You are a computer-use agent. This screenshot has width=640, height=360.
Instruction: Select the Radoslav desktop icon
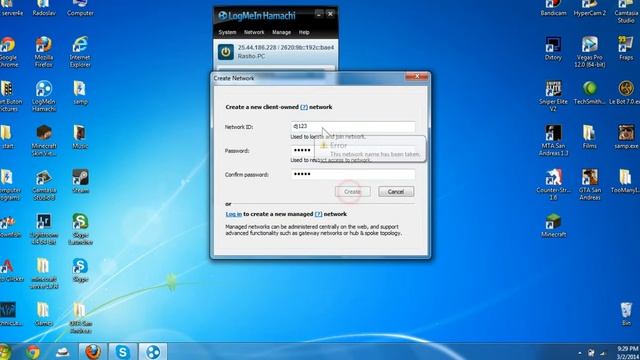(x=44, y=8)
